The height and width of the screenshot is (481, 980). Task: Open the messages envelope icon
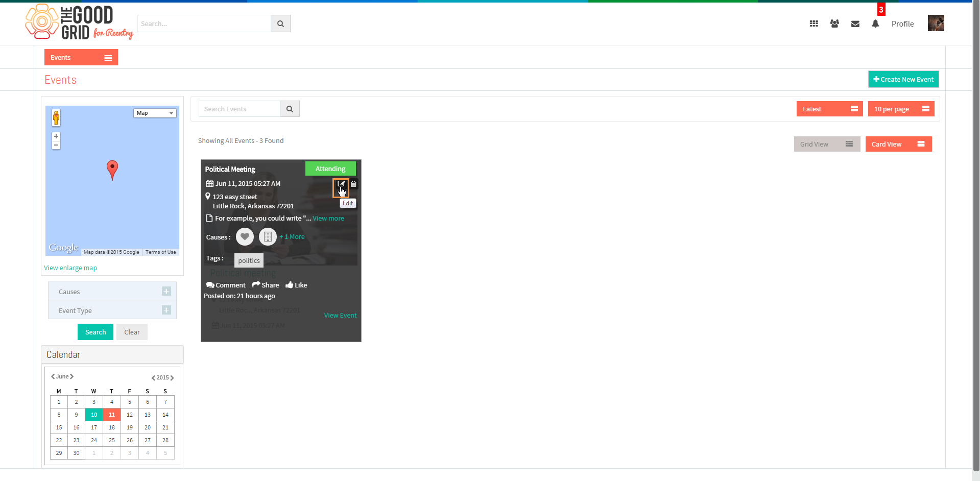(x=855, y=24)
